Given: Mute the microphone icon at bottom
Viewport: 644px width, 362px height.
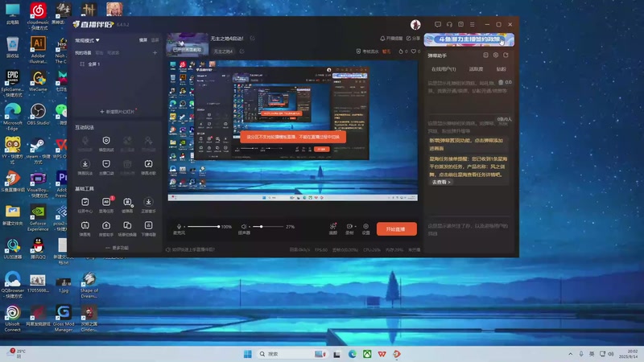Looking at the screenshot, I should [x=179, y=226].
